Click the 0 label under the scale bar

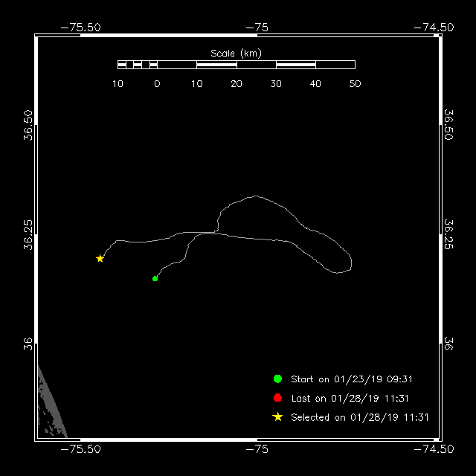tap(157, 83)
